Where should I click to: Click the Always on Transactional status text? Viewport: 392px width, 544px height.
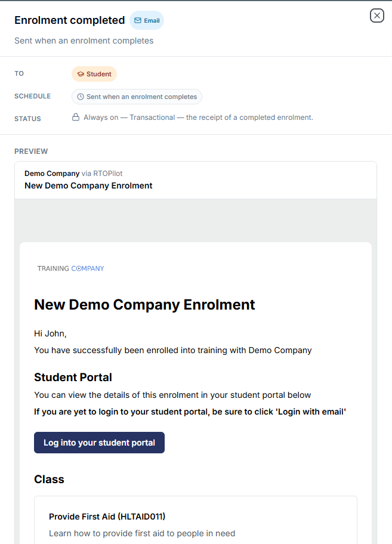[198, 118]
